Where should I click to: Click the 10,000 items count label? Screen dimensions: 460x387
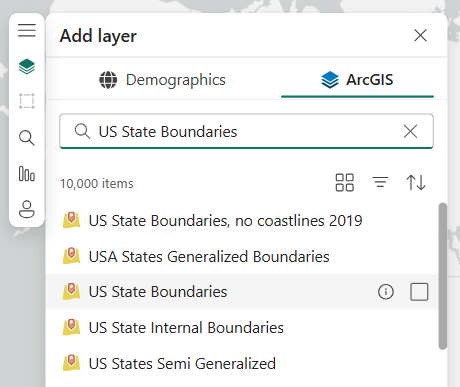coord(97,184)
